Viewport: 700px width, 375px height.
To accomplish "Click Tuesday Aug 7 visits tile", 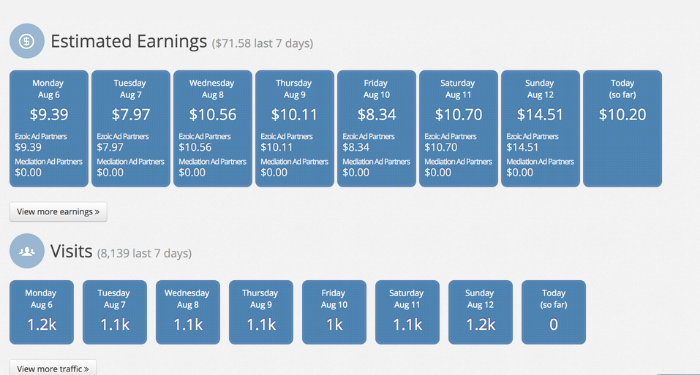I will tap(115, 312).
